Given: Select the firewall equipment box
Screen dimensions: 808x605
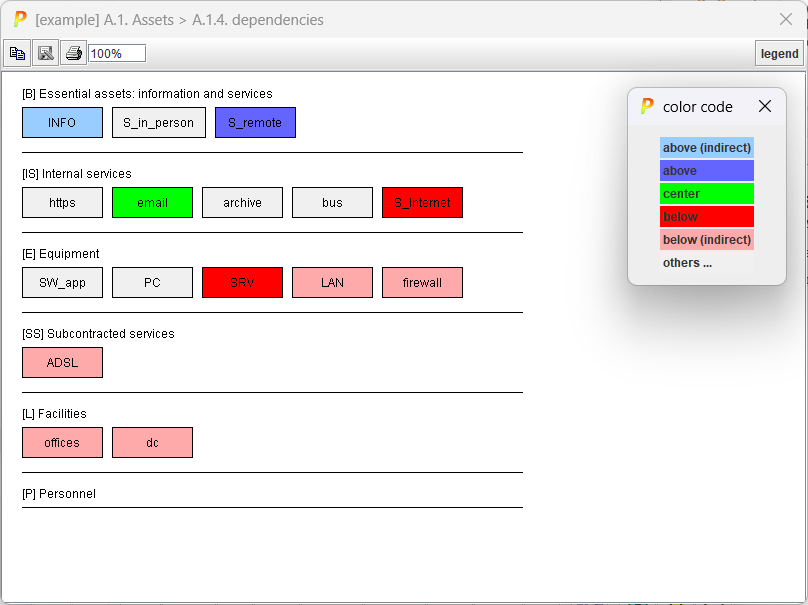Looking at the screenshot, I should 422,282.
